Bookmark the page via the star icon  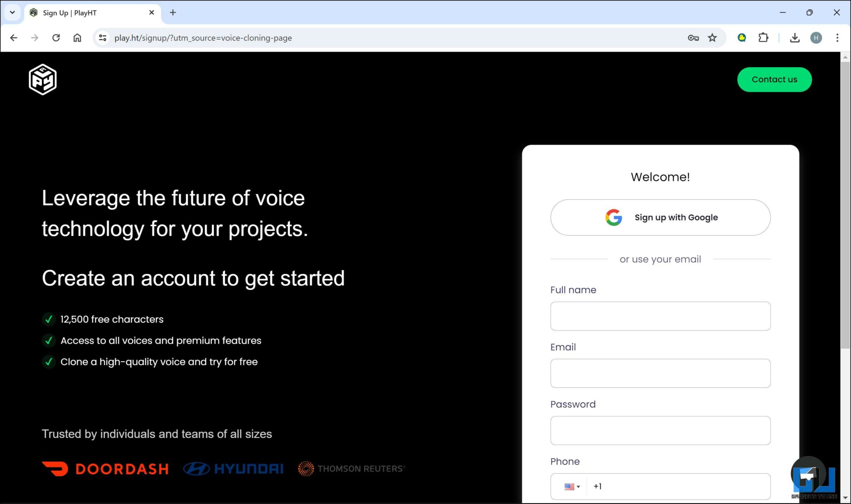712,38
